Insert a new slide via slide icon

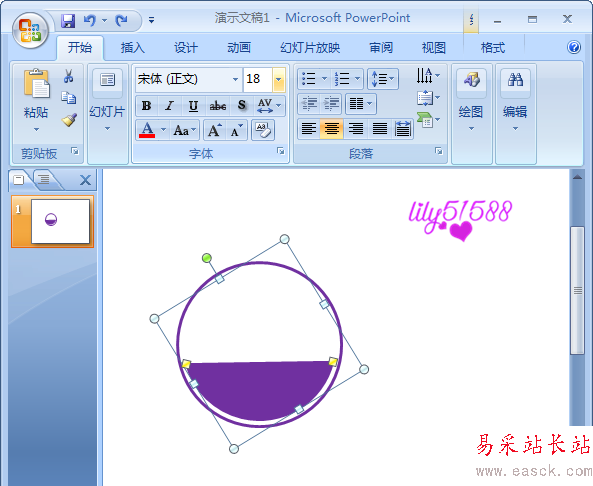(107, 80)
